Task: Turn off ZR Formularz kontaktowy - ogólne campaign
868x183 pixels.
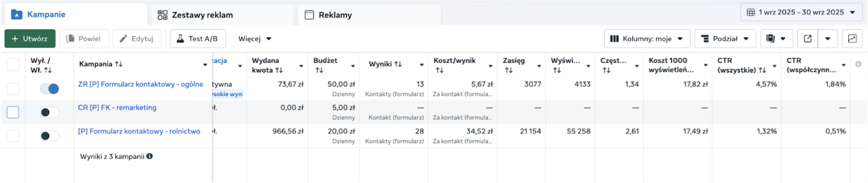Action: coord(50,89)
